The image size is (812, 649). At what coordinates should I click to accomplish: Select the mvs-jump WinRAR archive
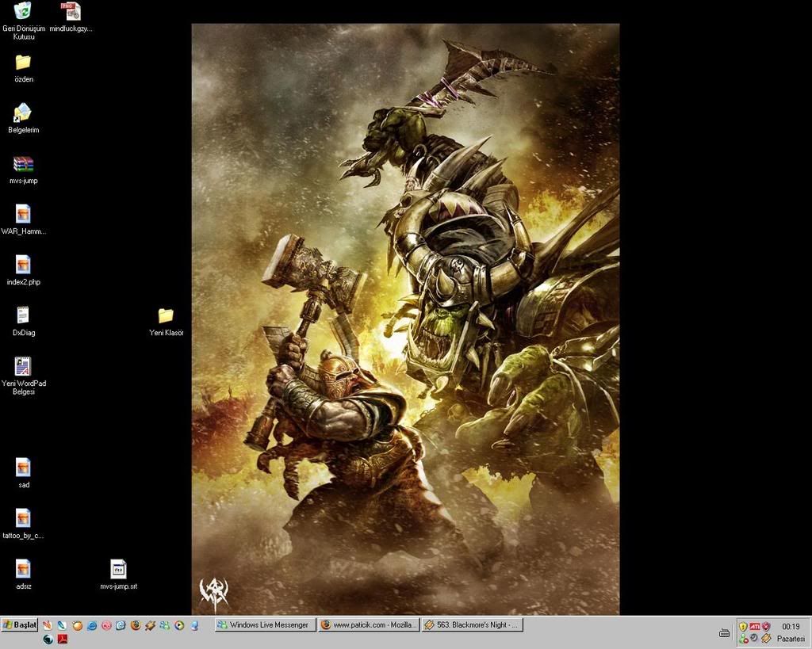[x=23, y=164]
